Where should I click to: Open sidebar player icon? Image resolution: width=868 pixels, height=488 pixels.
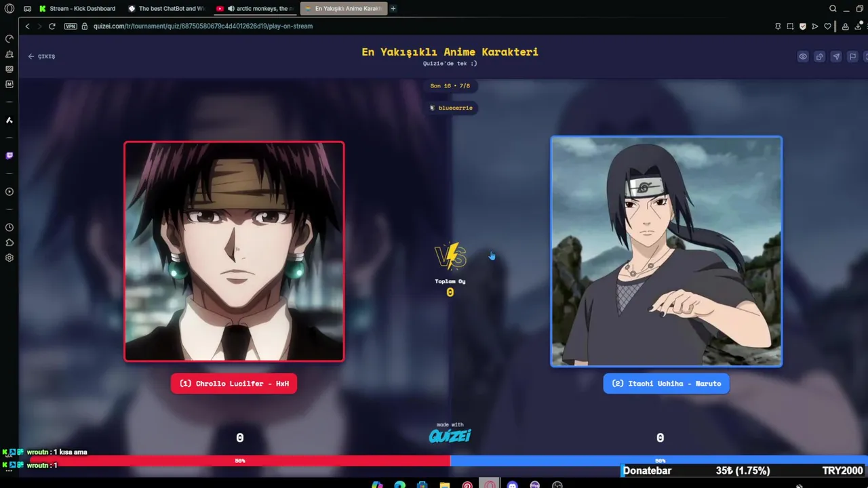tap(9, 192)
